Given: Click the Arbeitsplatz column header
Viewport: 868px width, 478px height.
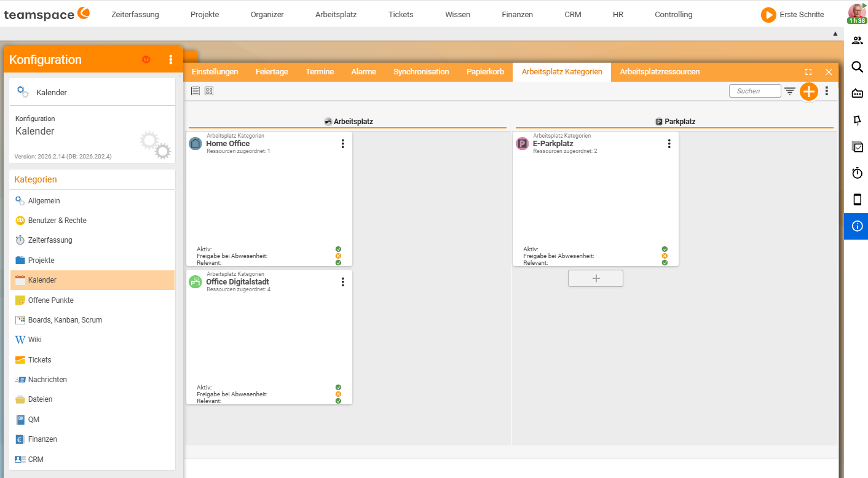Looking at the screenshot, I should coord(349,122).
